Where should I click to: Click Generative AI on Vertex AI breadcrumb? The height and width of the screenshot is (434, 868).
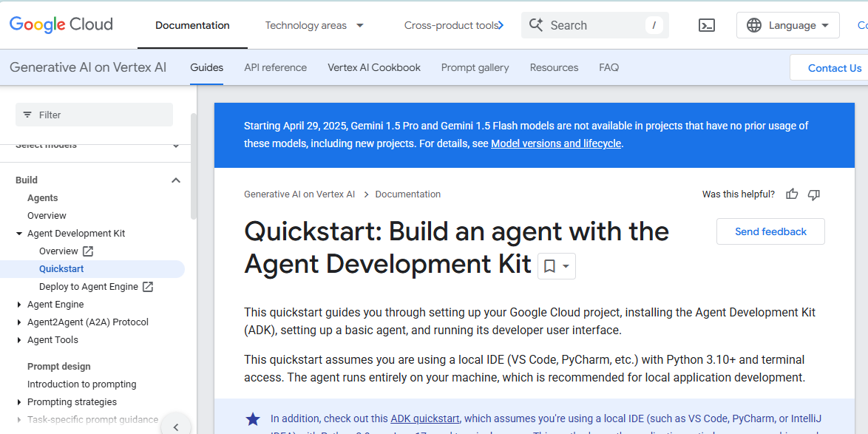click(299, 194)
